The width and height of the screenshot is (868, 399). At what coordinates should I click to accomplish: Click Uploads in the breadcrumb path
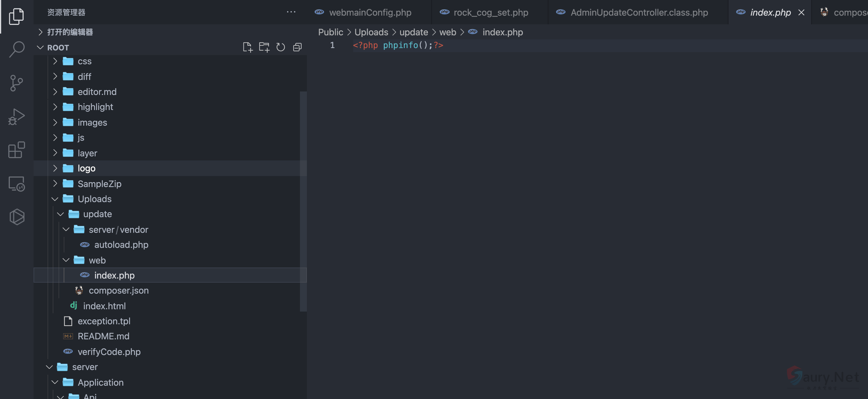[371, 32]
